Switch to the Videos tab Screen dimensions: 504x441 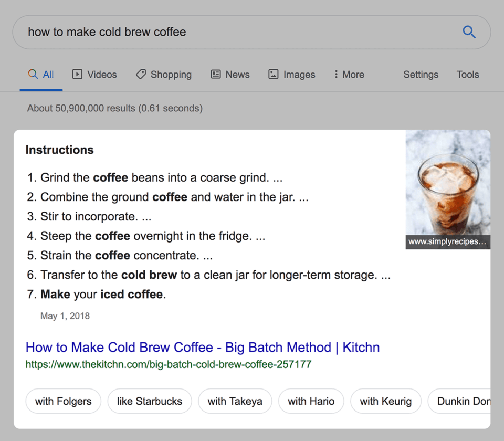coord(94,74)
